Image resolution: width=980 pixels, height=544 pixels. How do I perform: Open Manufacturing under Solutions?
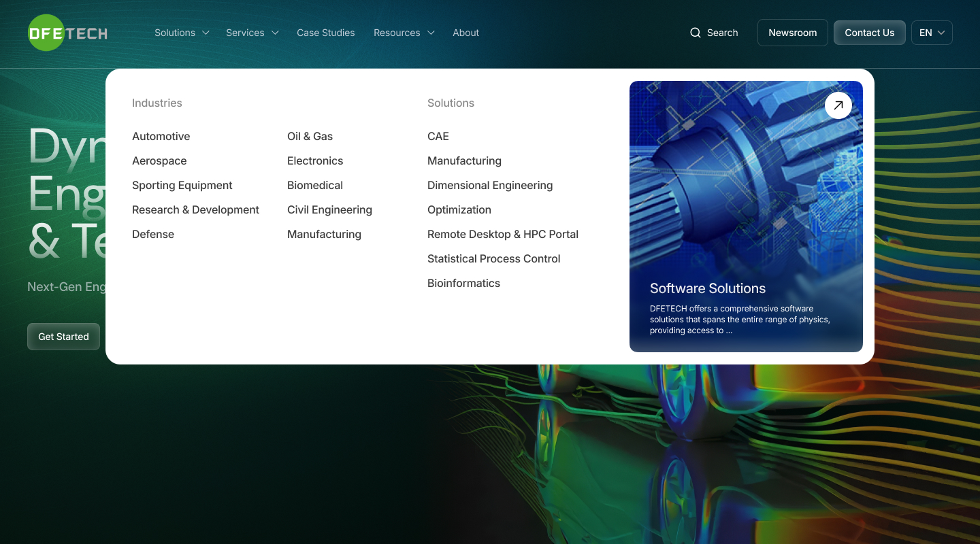coord(465,160)
